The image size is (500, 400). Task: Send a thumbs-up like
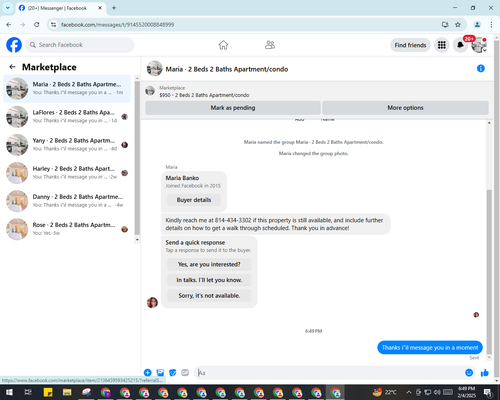(x=485, y=373)
